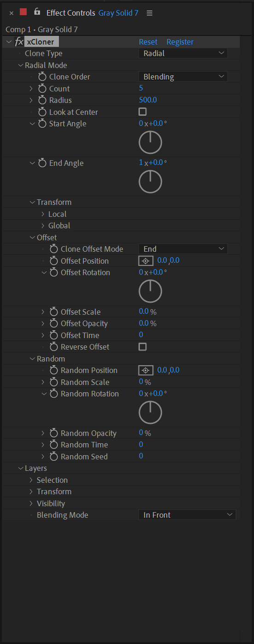Collapse the Radial Mode Transform group

[32, 202]
